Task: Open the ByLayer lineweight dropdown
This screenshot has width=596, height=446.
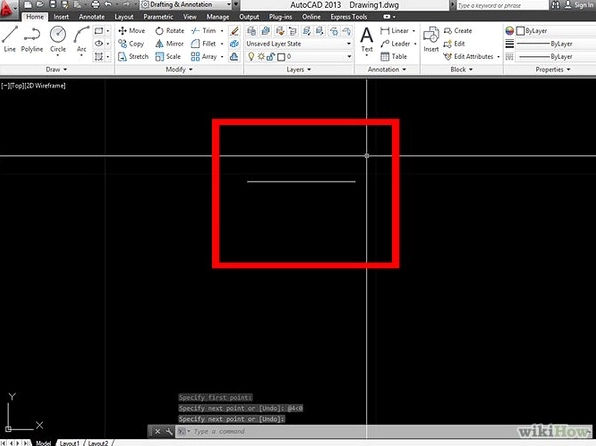Action: [555, 44]
